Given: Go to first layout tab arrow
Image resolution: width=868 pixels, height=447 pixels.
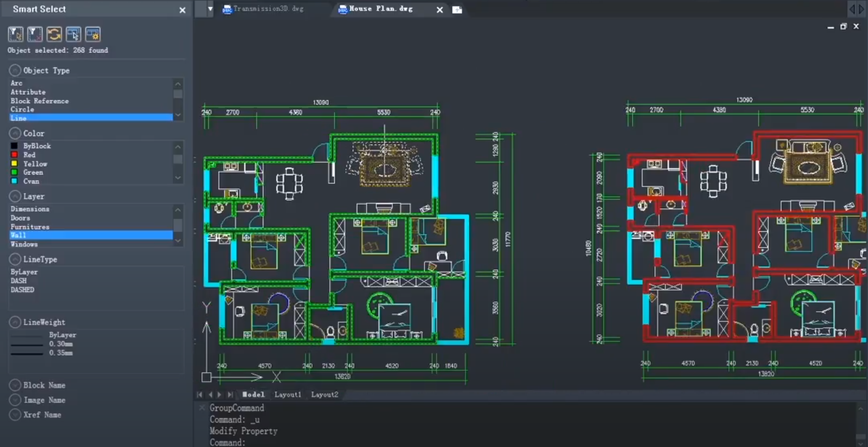Looking at the screenshot, I should point(200,395).
